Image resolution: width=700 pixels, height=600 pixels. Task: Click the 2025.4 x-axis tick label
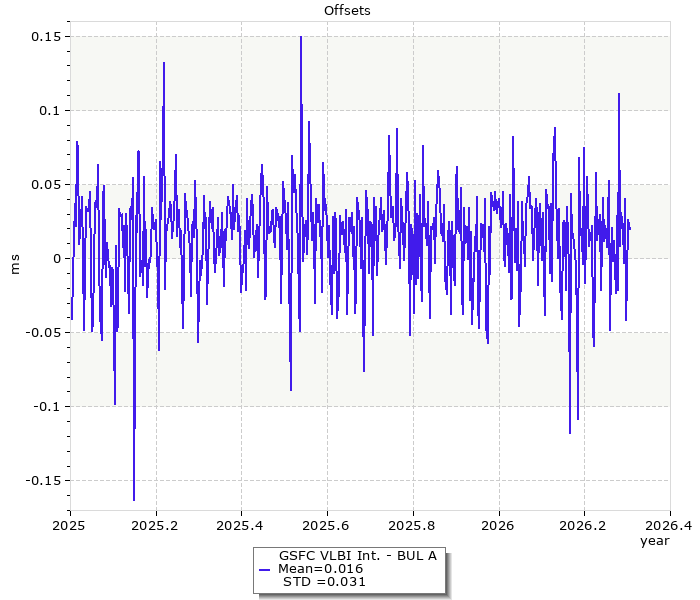coord(241,524)
